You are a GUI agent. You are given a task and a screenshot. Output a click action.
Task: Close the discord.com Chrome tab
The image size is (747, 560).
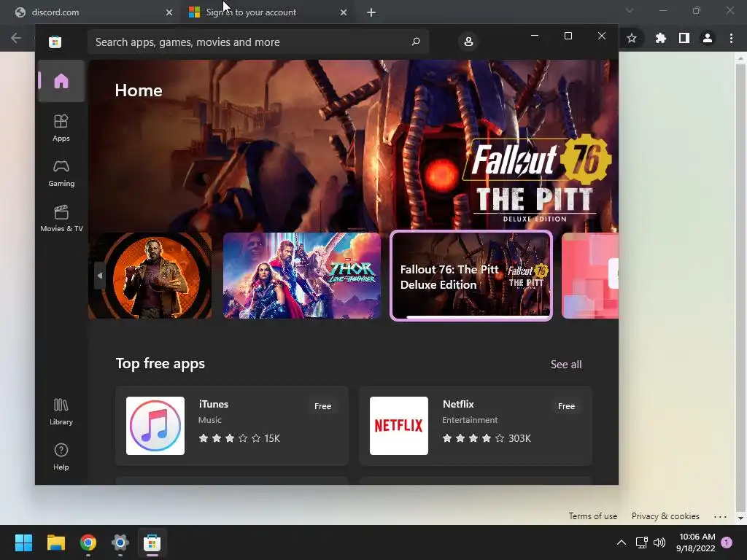coord(169,12)
